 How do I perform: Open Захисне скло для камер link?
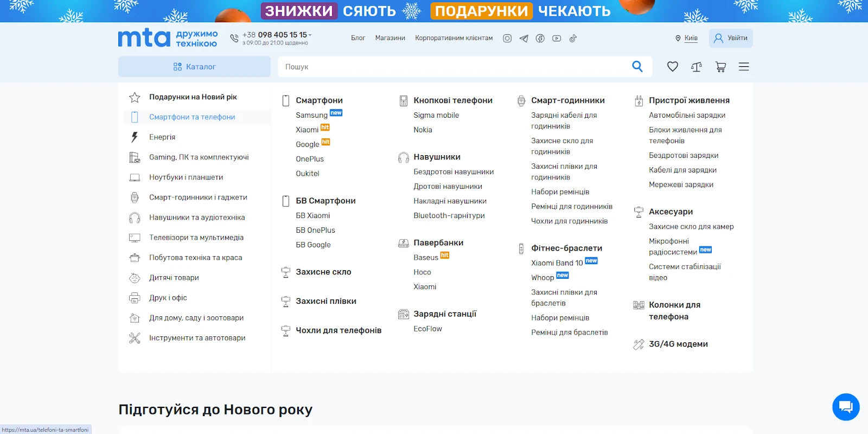coord(691,226)
